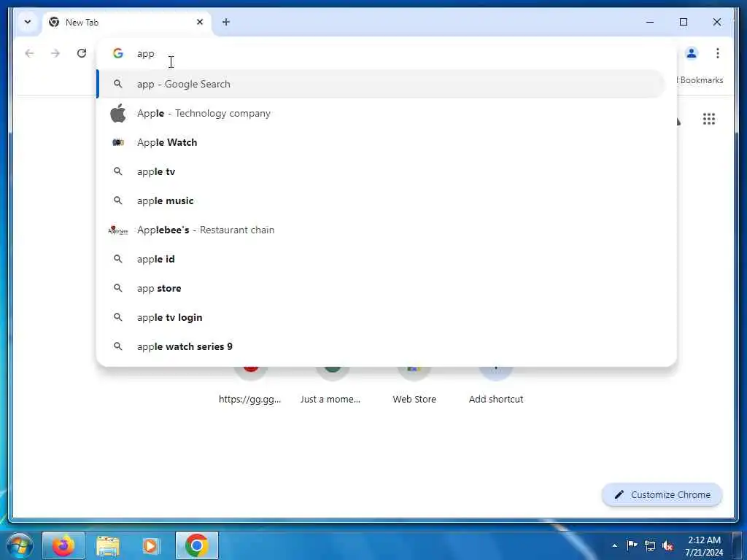Open the Windows Start menu

pyautogui.click(x=19, y=545)
